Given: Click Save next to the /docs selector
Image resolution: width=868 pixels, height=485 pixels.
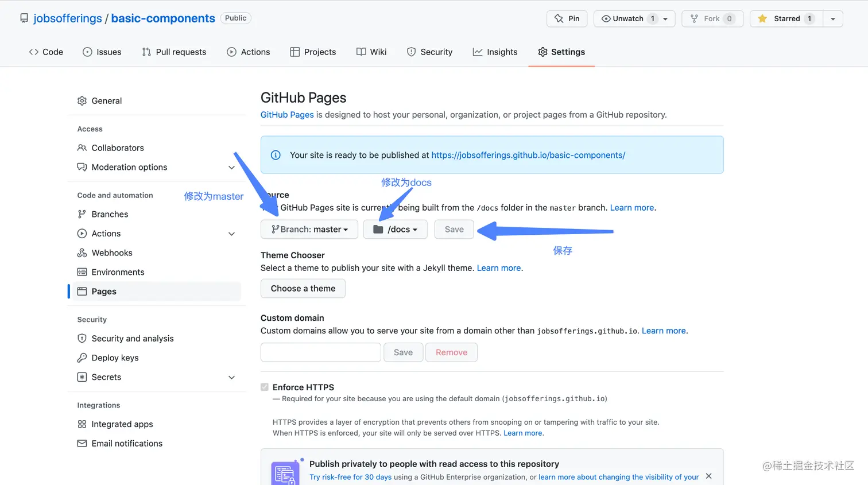Looking at the screenshot, I should pyautogui.click(x=454, y=229).
